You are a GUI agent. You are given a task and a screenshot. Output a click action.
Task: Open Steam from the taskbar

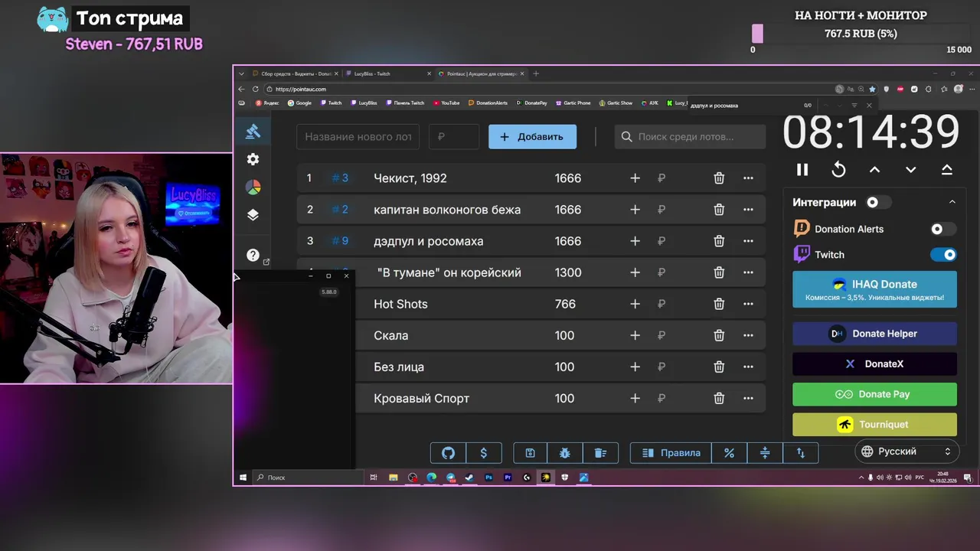pos(469,478)
